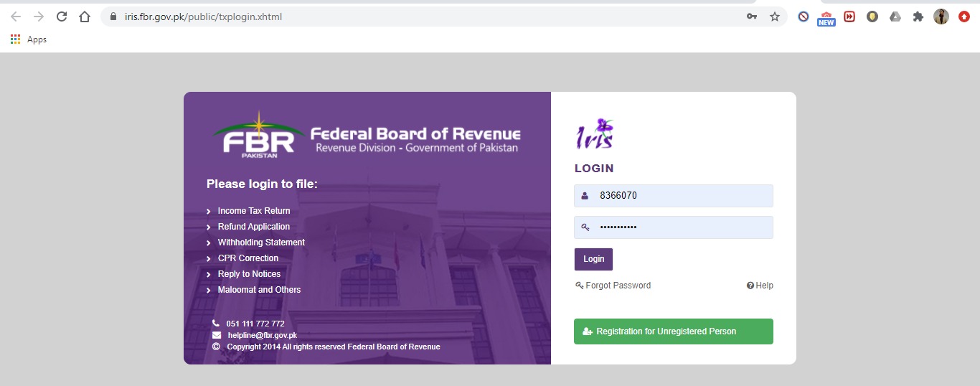Image resolution: width=980 pixels, height=386 pixels.
Task: Open the extension with NEW badge
Action: [x=826, y=17]
